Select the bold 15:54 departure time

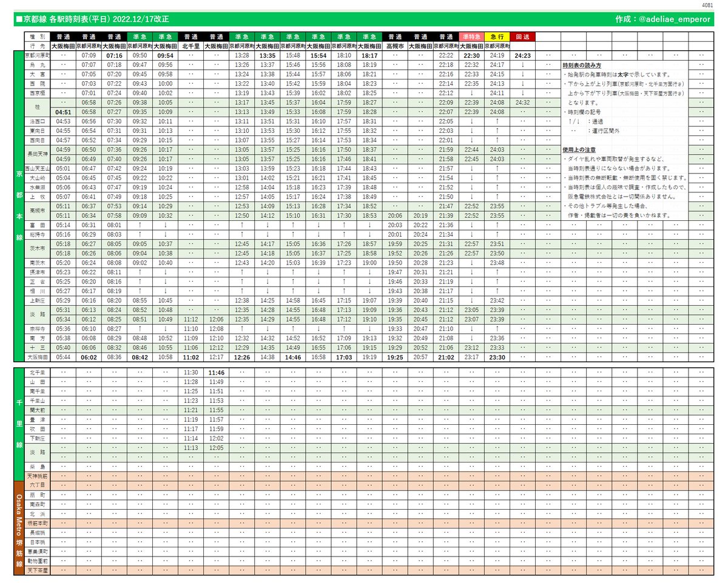(x=318, y=55)
